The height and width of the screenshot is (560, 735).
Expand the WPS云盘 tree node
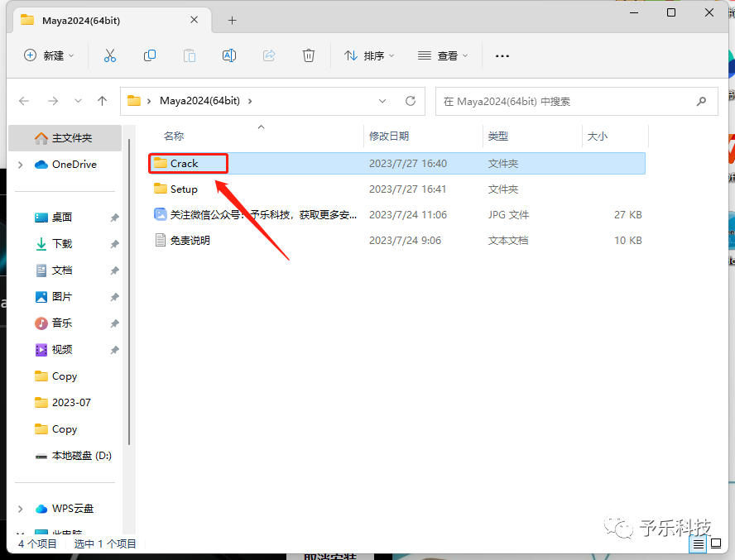20,509
